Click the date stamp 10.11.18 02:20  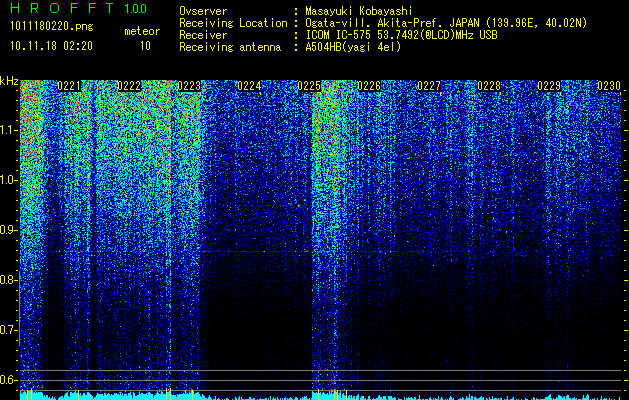click(51, 46)
